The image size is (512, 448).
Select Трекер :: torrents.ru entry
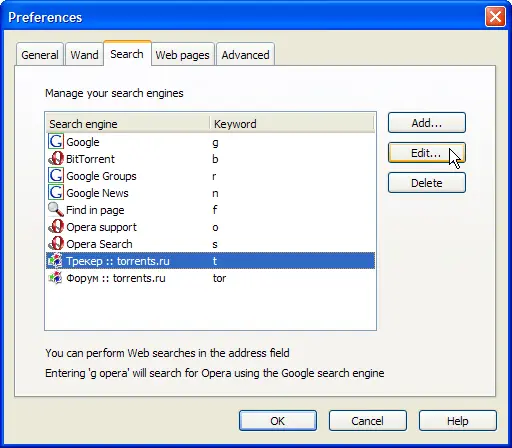(x=210, y=261)
